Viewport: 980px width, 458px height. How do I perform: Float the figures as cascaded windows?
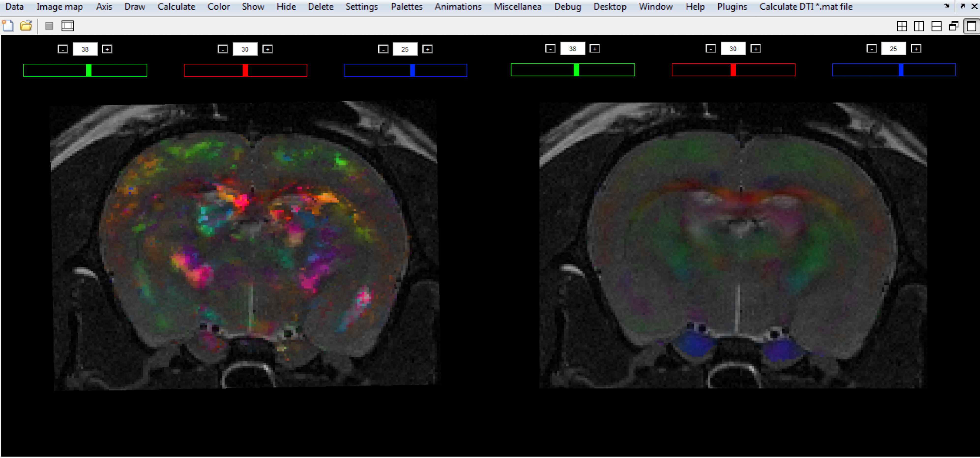tap(954, 26)
